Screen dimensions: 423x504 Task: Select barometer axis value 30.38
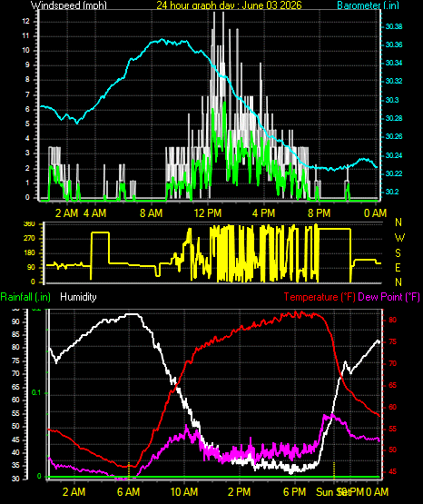(394, 26)
